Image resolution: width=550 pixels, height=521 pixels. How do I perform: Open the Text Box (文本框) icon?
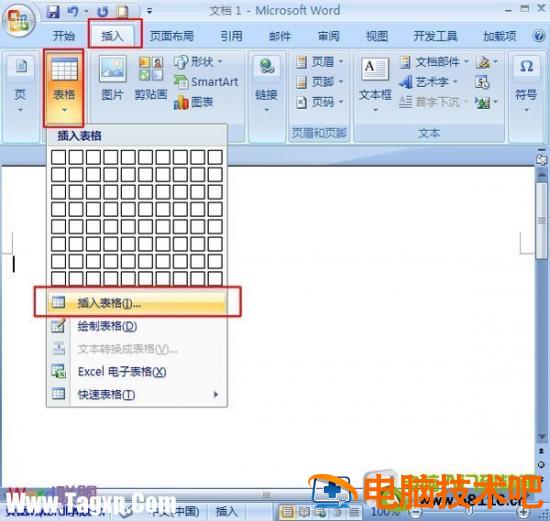click(x=375, y=84)
